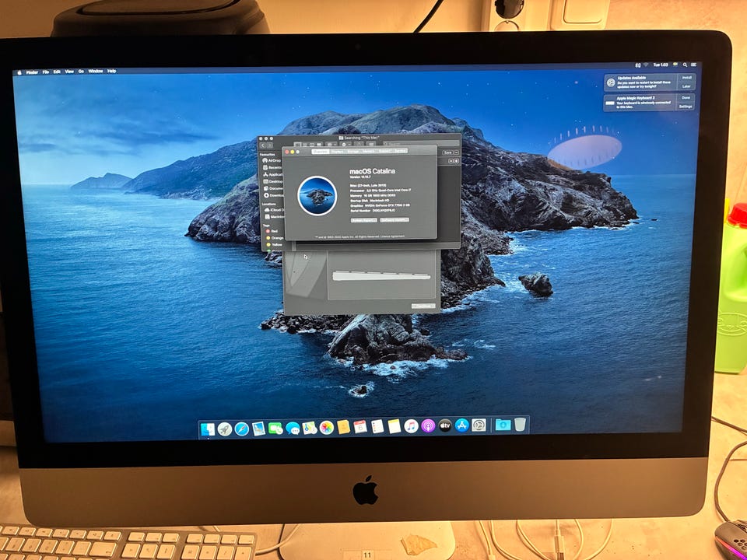Select Applications in Finder sidebar
The image size is (747, 560).
[x=273, y=175]
